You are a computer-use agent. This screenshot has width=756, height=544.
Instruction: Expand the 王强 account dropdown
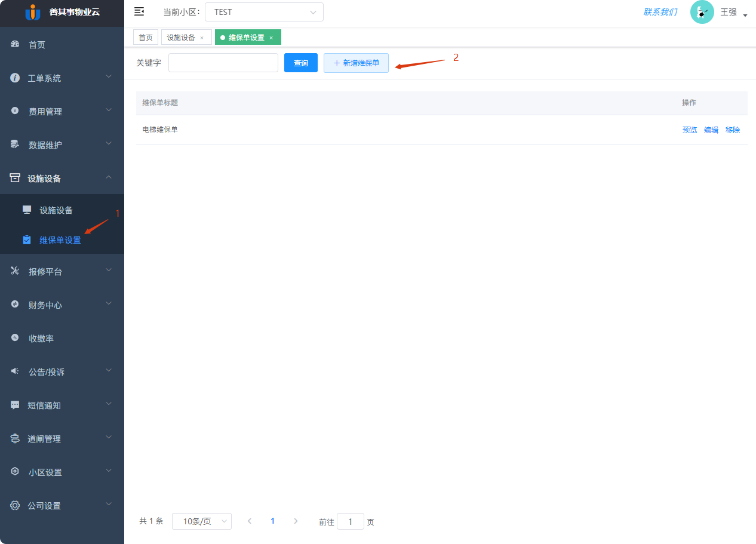(733, 11)
